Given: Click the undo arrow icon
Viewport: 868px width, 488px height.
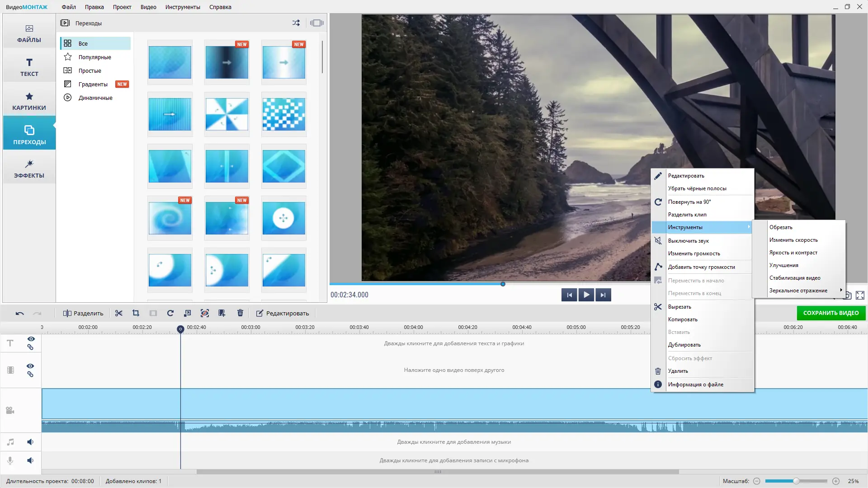Looking at the screenshot, I should [x=19, y=313].
